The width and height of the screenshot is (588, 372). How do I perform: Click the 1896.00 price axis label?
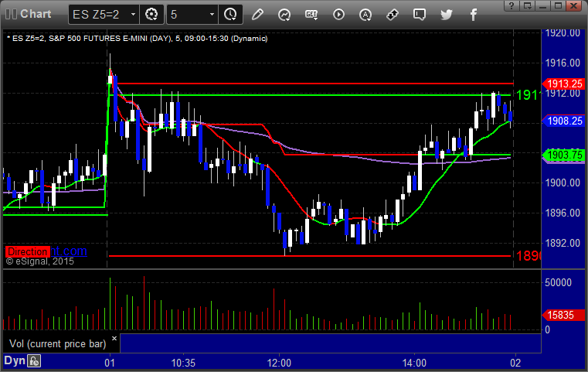563,213
